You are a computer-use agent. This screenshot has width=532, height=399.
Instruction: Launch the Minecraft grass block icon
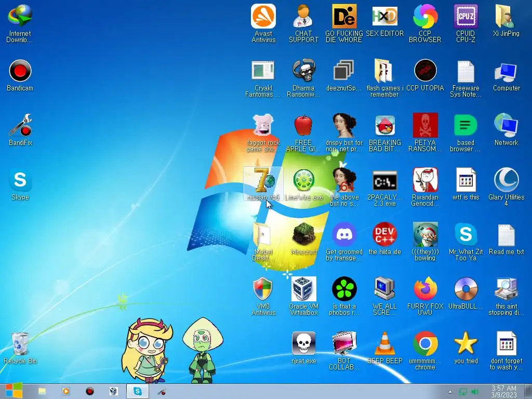point(303,239)
